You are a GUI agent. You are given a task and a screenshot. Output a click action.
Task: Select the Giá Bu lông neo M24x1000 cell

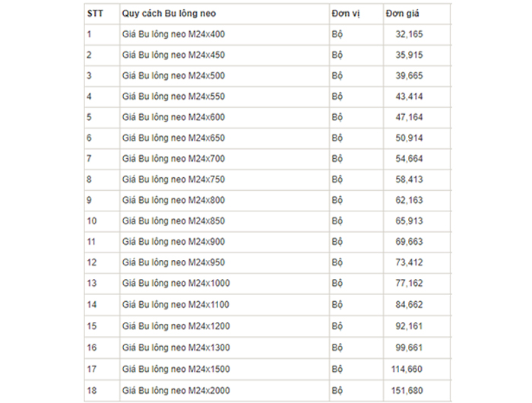coord(176,283)
